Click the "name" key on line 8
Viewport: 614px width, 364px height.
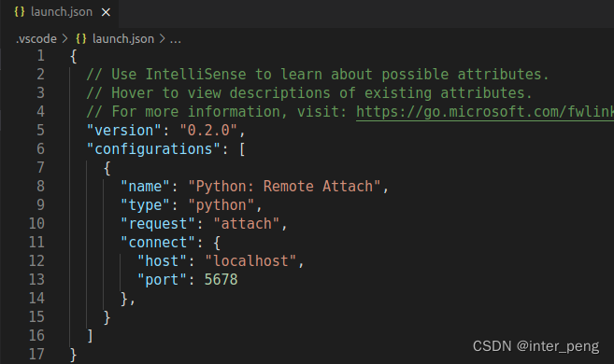pyautogui.click(x=145, y=187)
